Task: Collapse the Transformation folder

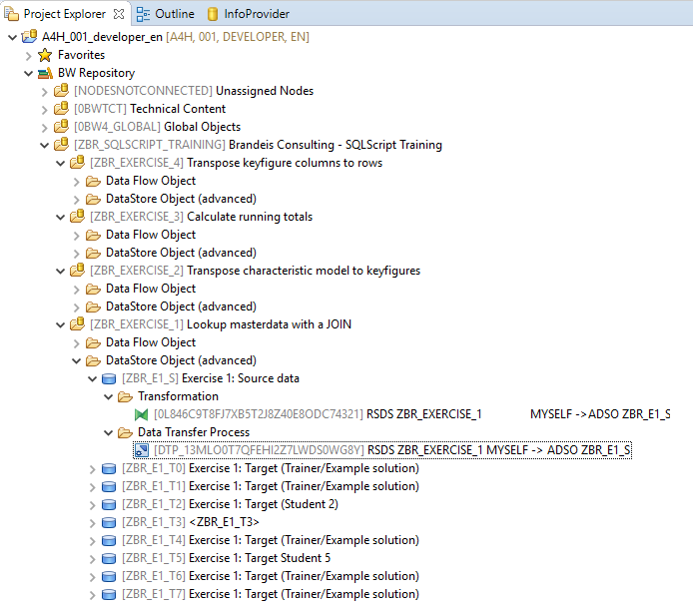Action: pos(108,397)
